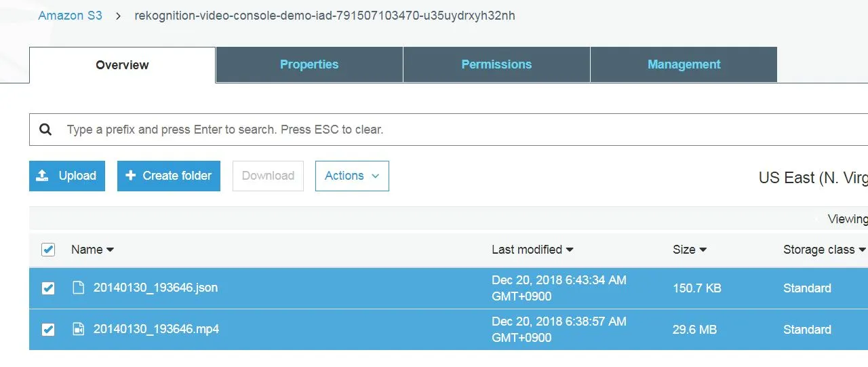
Task: Click the breadcrumb chevron after Amazon S3
Action: [119, 16]
